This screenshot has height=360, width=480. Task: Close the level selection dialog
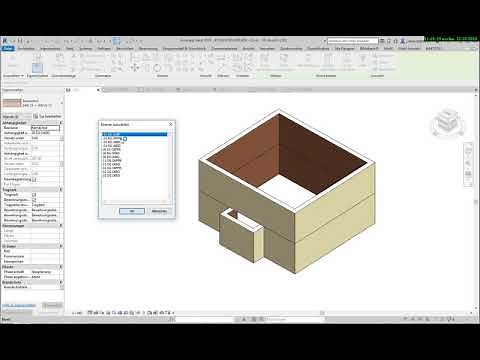(x=171, y=124)
